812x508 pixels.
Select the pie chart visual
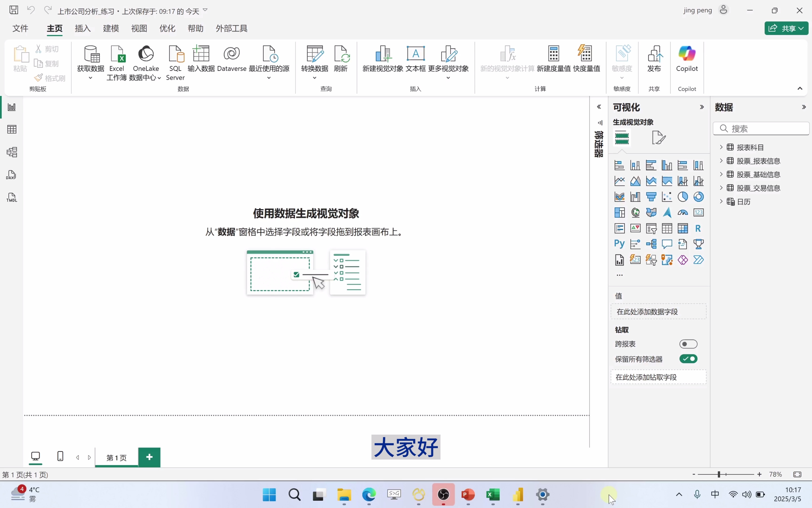pyautogui.click(x=683, y=197)
